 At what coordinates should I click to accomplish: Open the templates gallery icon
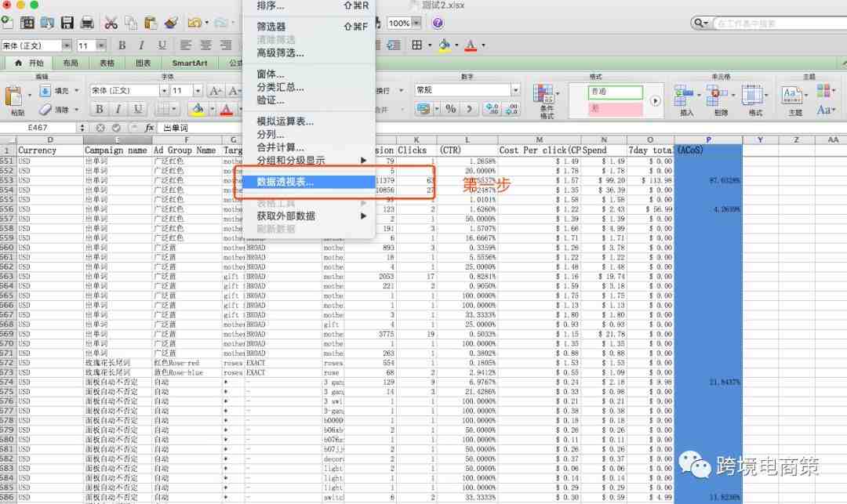click(27, 23)
